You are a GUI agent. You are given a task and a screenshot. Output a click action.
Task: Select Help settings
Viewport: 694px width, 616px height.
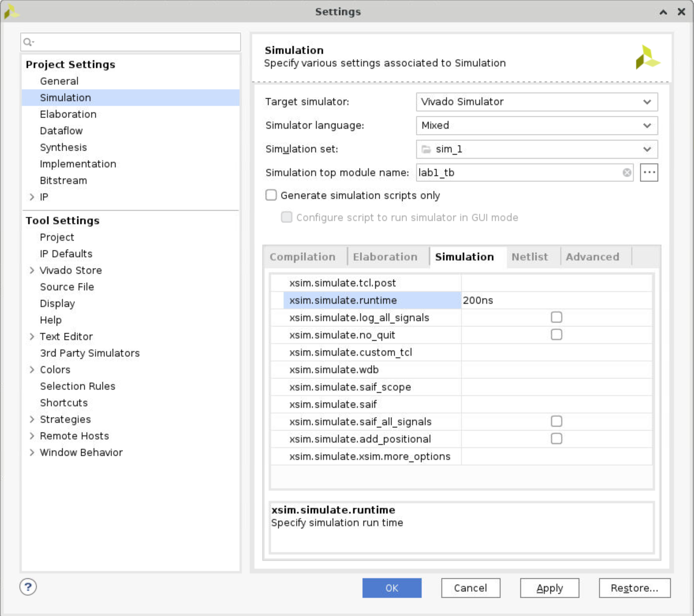click(51, 320)
